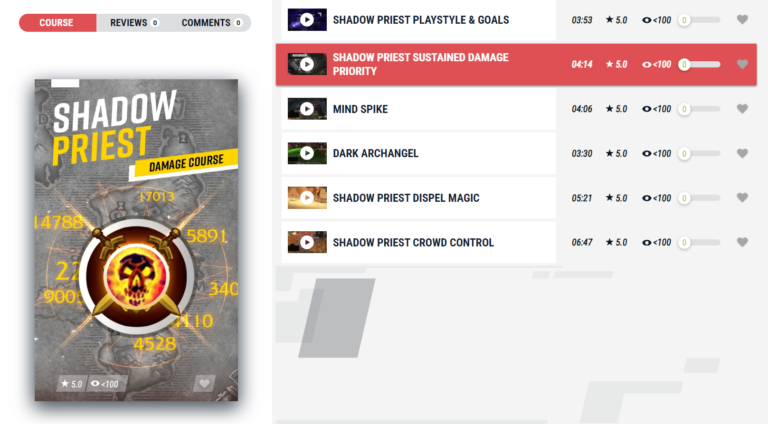Select the Course tab
The image size is (768, 424).
tap(57, 23)
